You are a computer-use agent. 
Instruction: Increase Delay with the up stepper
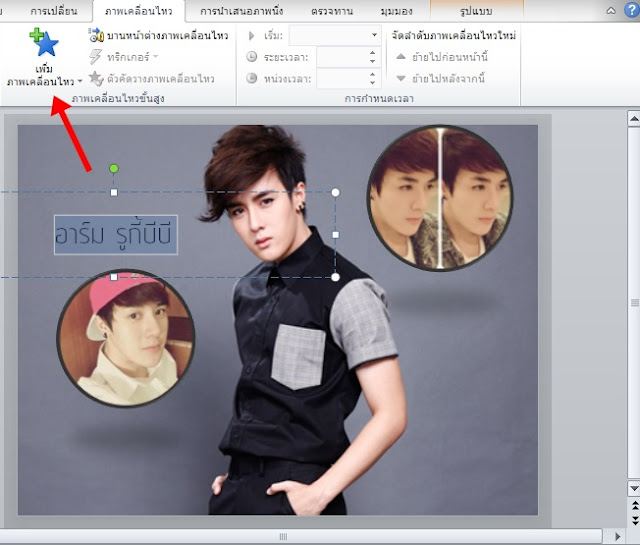(x=372, y=74)
